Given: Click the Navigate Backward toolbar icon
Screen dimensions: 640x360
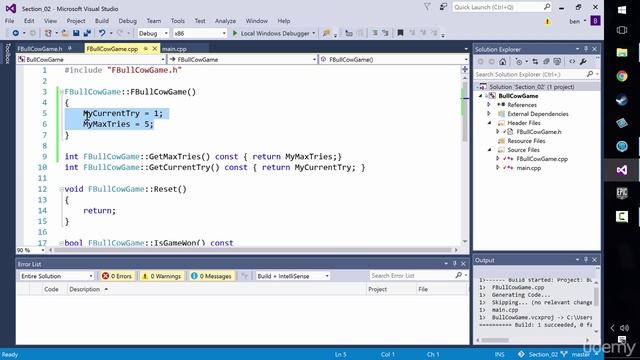Looking at the screenshot, I should point(16,33).
